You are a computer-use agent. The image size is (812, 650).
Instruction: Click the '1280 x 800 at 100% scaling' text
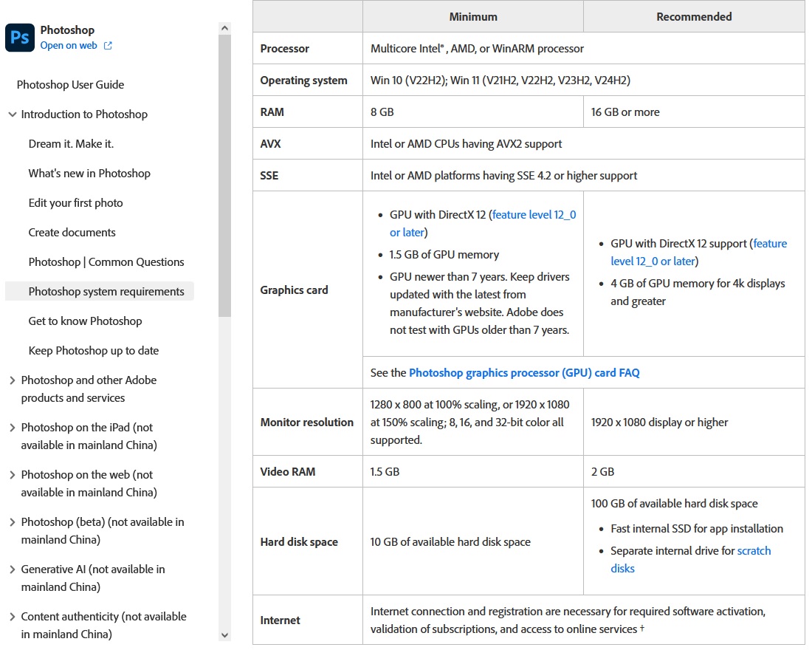[469, 422]
